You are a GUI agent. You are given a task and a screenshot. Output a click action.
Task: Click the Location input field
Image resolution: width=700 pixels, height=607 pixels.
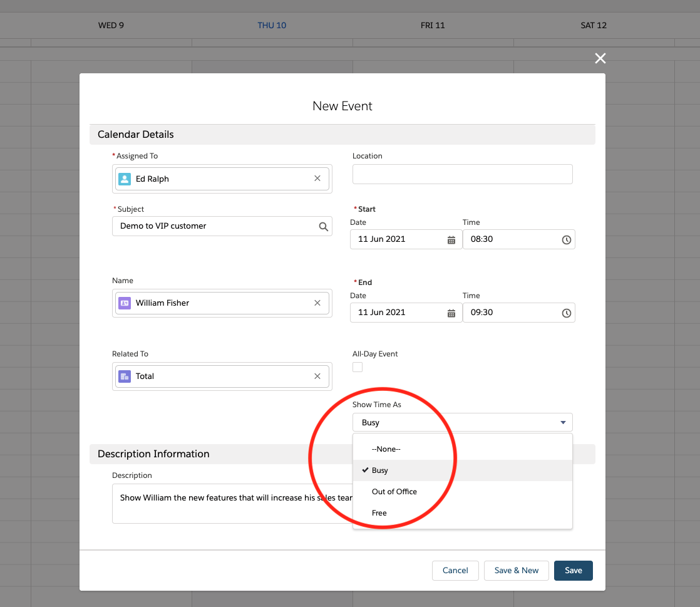[x=462, y=174]
